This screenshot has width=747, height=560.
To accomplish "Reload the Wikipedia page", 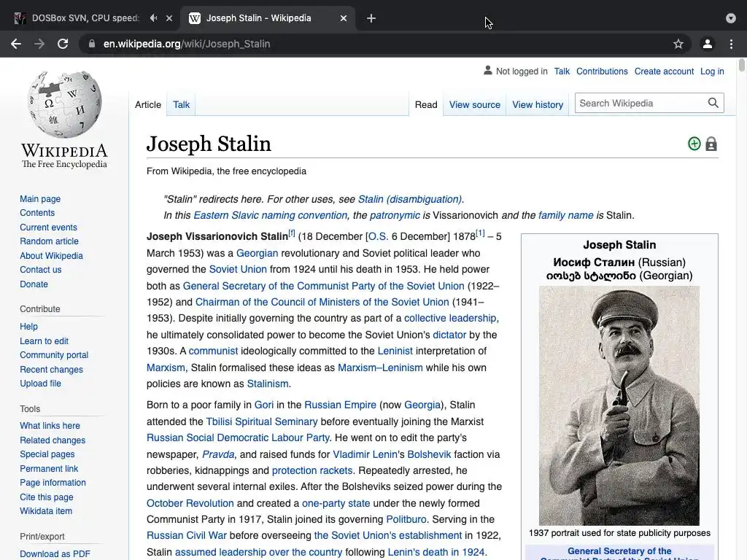I will (63, 44).
